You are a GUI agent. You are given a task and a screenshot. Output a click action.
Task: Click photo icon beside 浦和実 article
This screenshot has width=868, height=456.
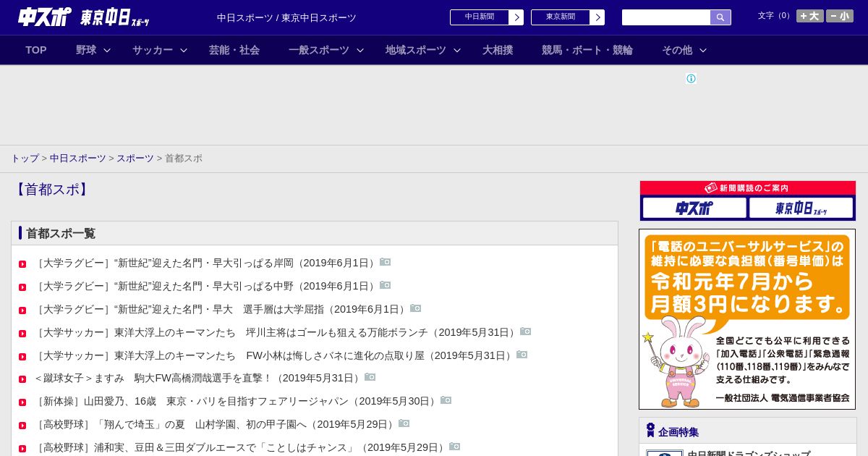click(x=455, y=447)
